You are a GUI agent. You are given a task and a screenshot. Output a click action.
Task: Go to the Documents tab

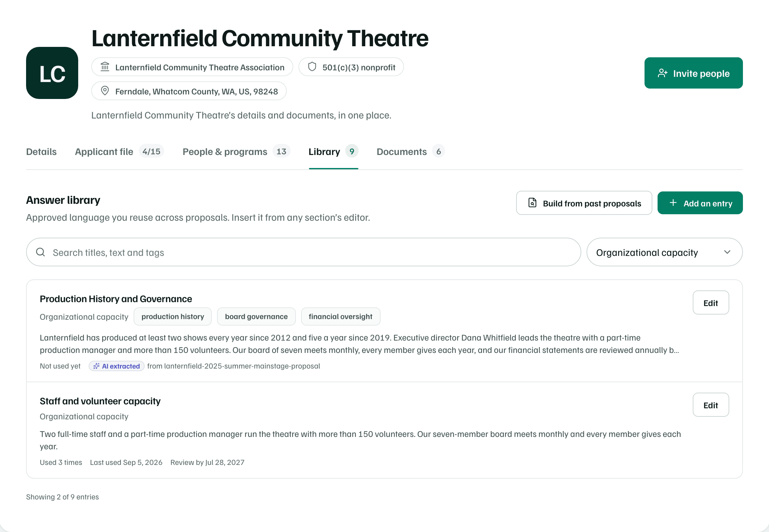(411, 152)
